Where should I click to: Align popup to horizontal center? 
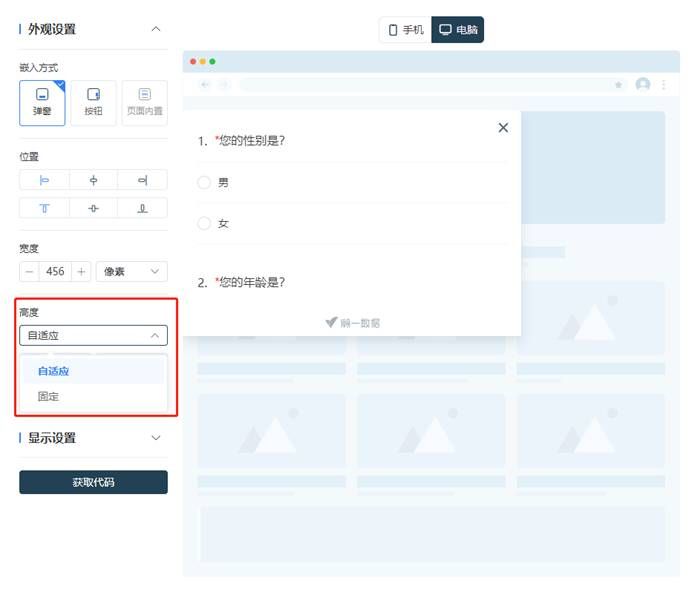click(x=93, y=180)
